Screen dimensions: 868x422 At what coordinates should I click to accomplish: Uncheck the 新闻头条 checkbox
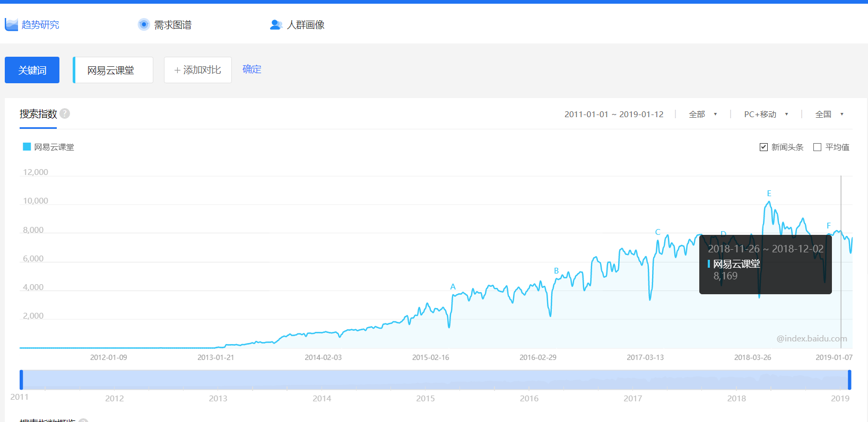click(763, 147)
